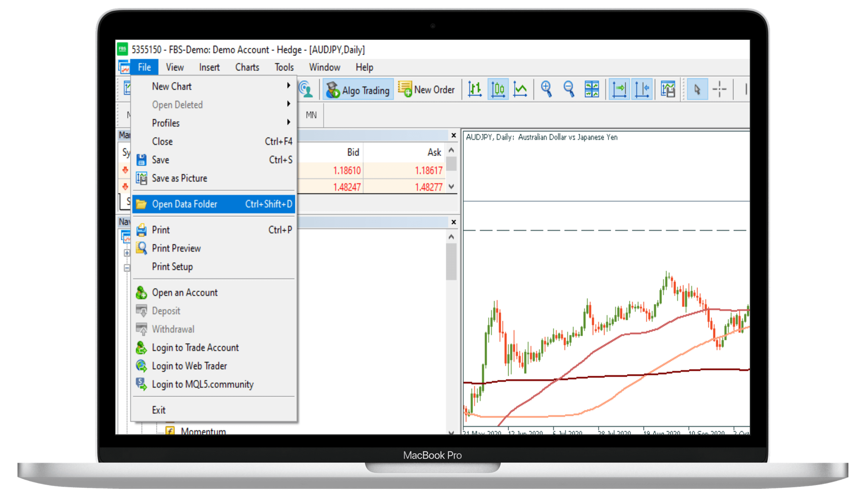Click Market Watch scrollbar up arrow
This screenshot has width=868, height=502.
[451, 151]
